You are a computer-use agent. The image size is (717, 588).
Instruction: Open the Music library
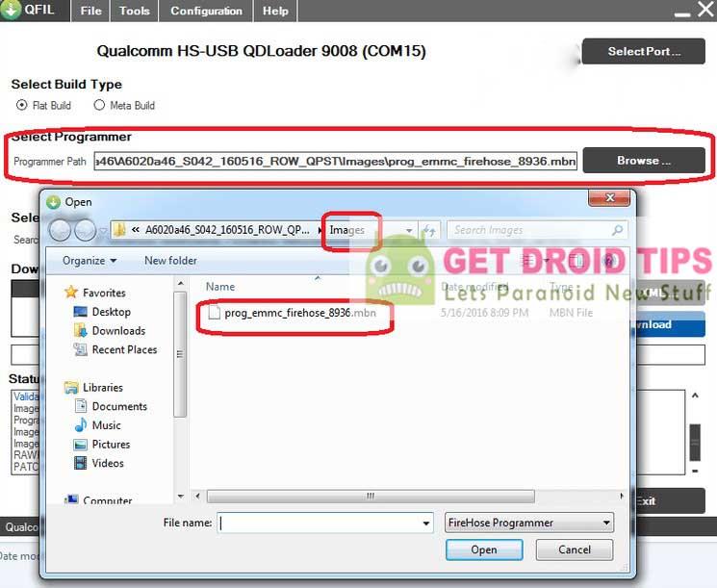[x=106, y=425]
